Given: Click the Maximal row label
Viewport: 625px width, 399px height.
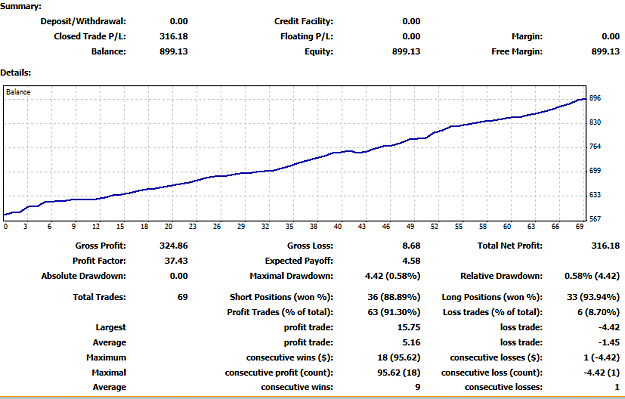Looking at the screenshot, I should tap(109, 373).
